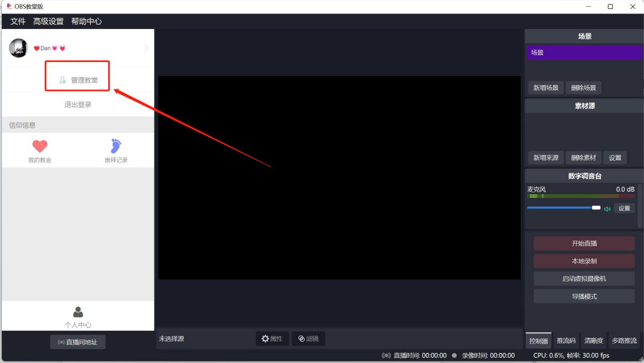Click the 管理教堂 icon in the red box
This screenshot has height=363, width=644.
tap(63, 80)
